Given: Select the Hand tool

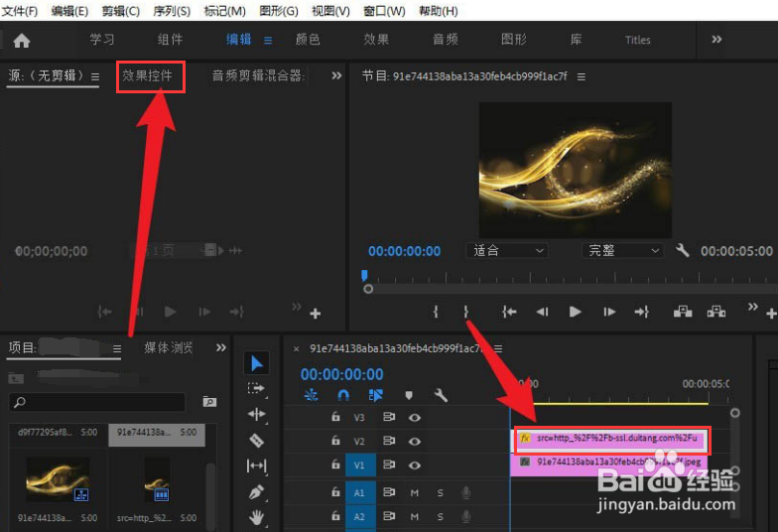Looking at the screenshot, I should point(256,518).
